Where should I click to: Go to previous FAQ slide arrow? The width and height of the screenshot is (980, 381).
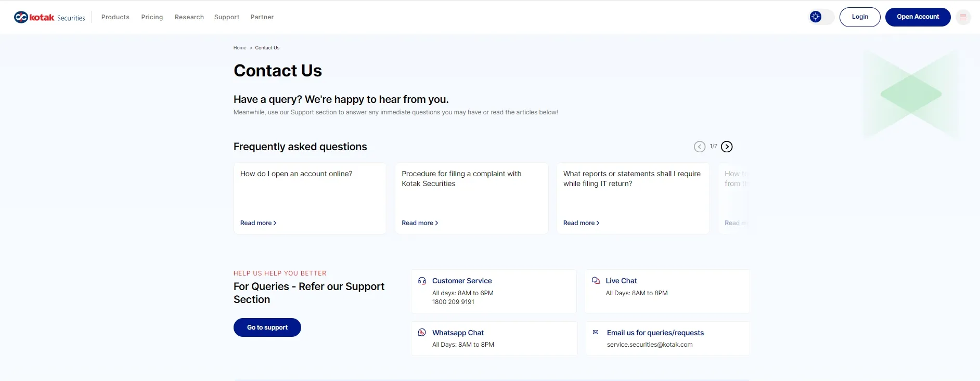pos(700,147)
